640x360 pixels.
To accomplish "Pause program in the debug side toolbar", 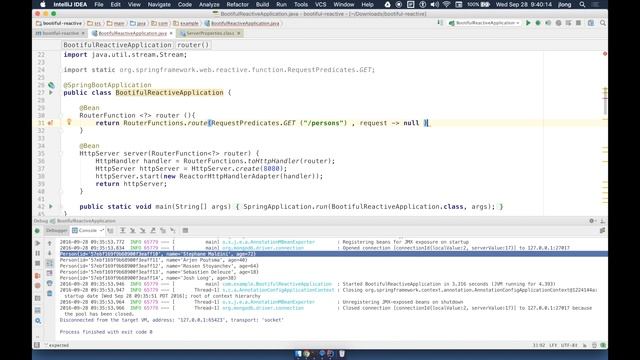I will click(38, 253).
